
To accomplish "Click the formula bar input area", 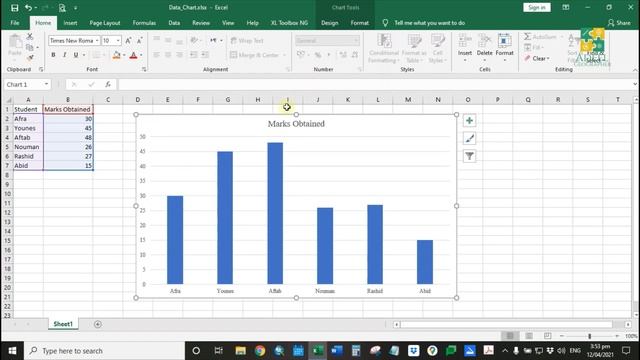I will [x=376, y=84].
